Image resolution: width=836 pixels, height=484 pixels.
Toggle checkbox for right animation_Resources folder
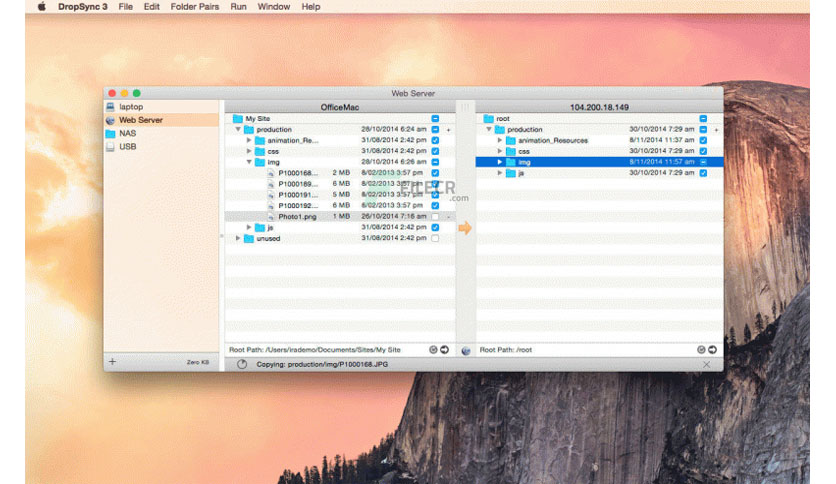point(703,140)
